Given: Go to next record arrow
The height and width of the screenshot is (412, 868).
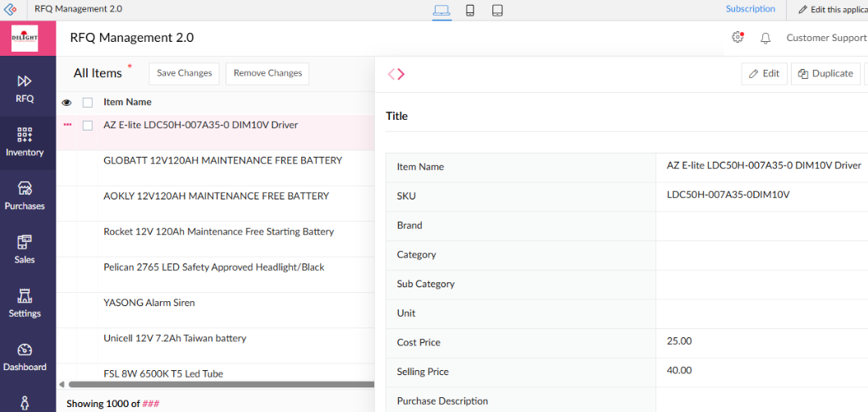Looking at the screenshot, I should point(401,74).
